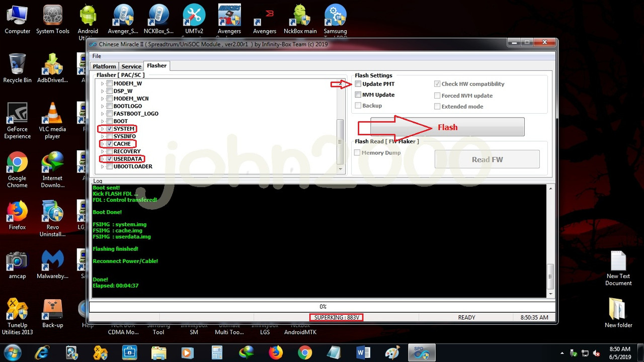This screenshot has height=362, width=644.
Task: Open Microsoft Word from the taskbar
Action: pos(363,352)
